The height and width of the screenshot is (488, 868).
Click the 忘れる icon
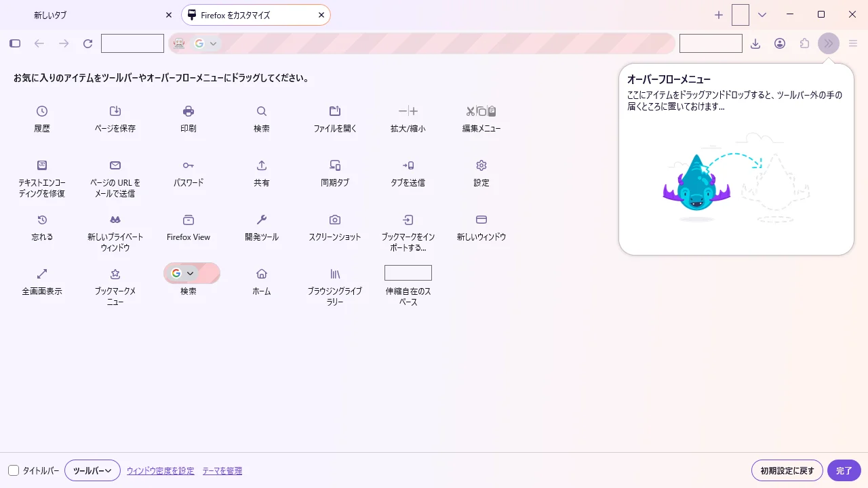[x=42, y=220]
